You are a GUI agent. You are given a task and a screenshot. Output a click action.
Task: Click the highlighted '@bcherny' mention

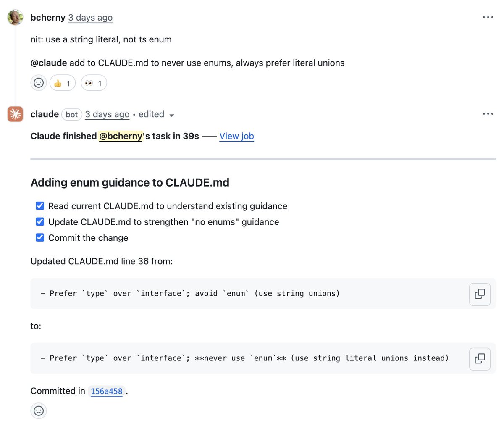pos(121,136)
